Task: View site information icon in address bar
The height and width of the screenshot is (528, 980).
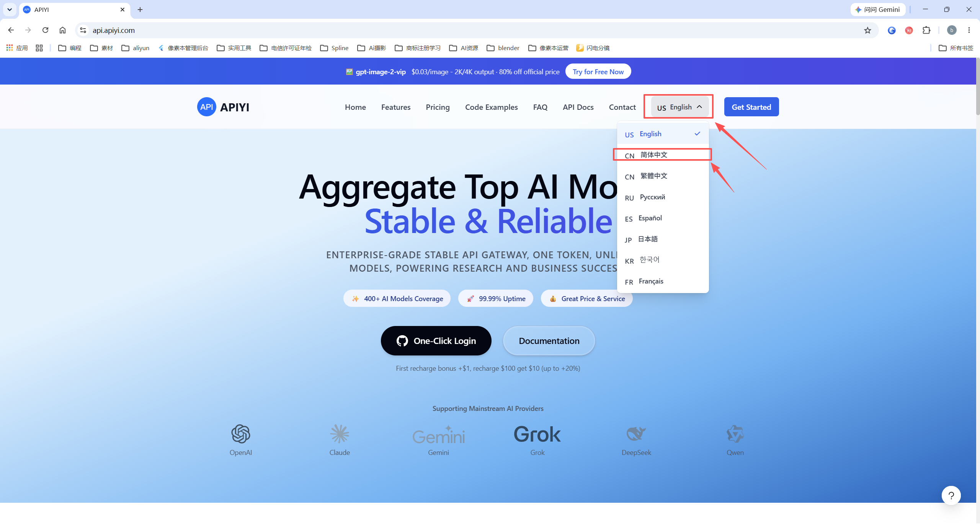Action: (x=83, y=30)
